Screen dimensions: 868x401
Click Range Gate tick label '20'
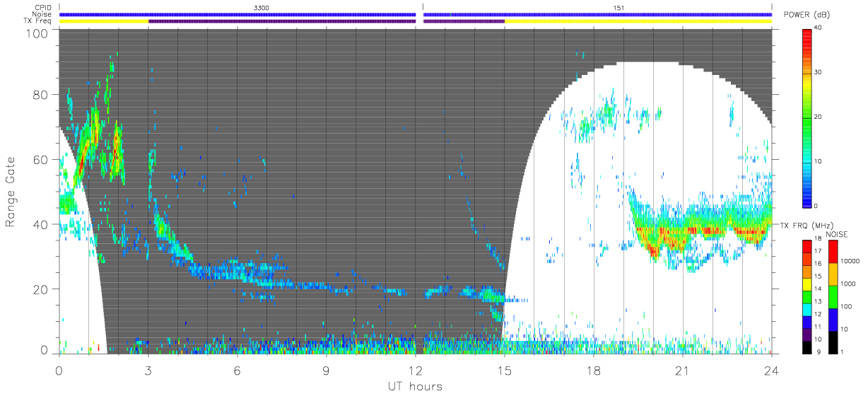40,289
